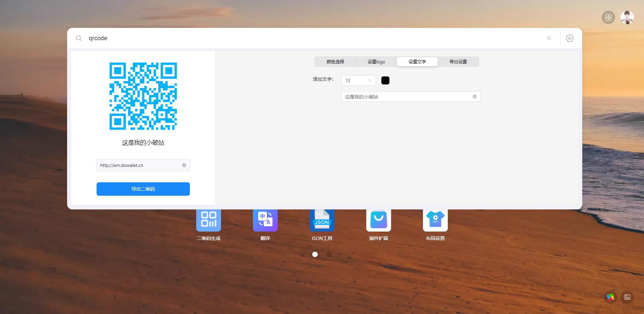Open the 布局设置 shirt icon
The image size is (644, 314).
coord(435,220)
